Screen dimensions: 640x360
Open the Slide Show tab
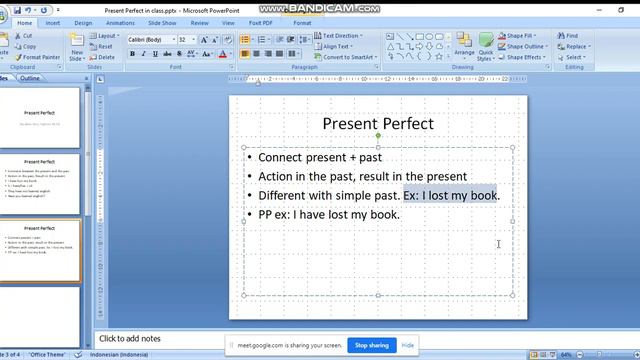click(162, 23)
